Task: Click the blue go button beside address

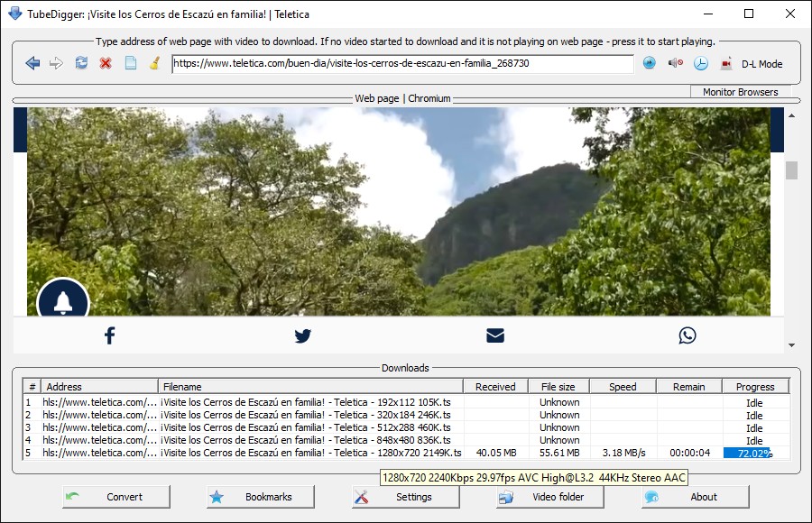Action: click(x=649, y=63)
